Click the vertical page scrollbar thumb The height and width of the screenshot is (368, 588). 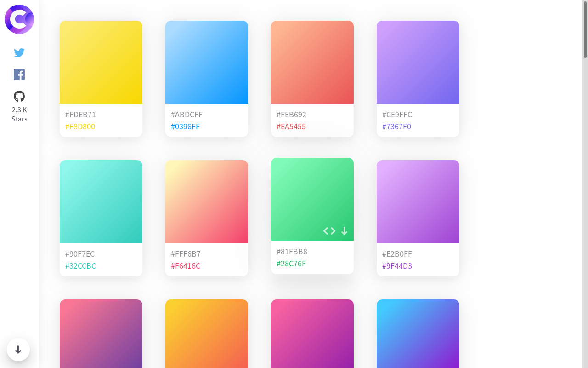[x=585, y=29]
